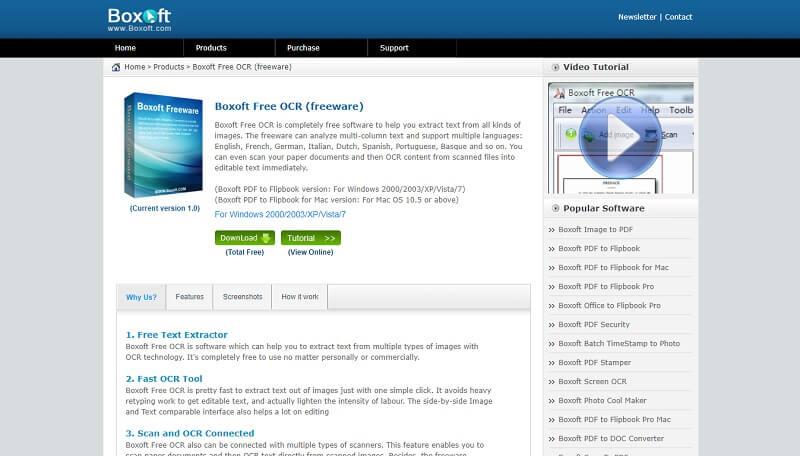Click the (Total Free) link

click(x=245, y=252)
